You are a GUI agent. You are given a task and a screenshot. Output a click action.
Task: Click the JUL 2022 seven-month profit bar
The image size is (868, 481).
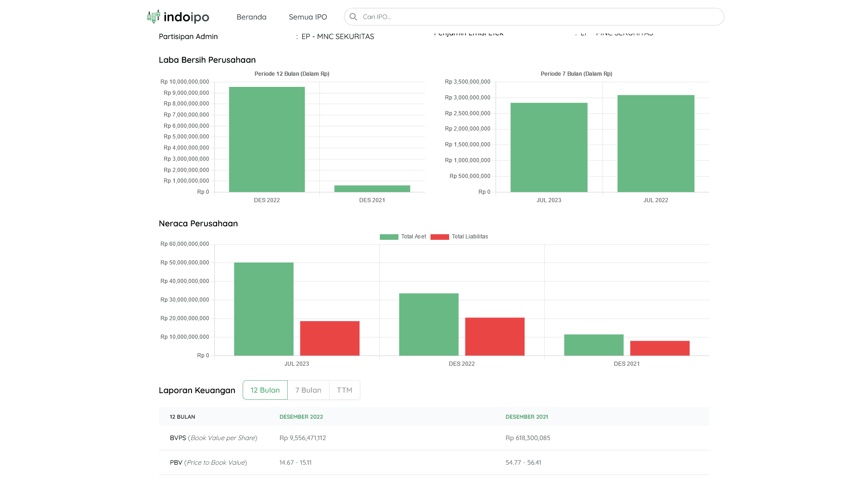(x=656, y=144)
